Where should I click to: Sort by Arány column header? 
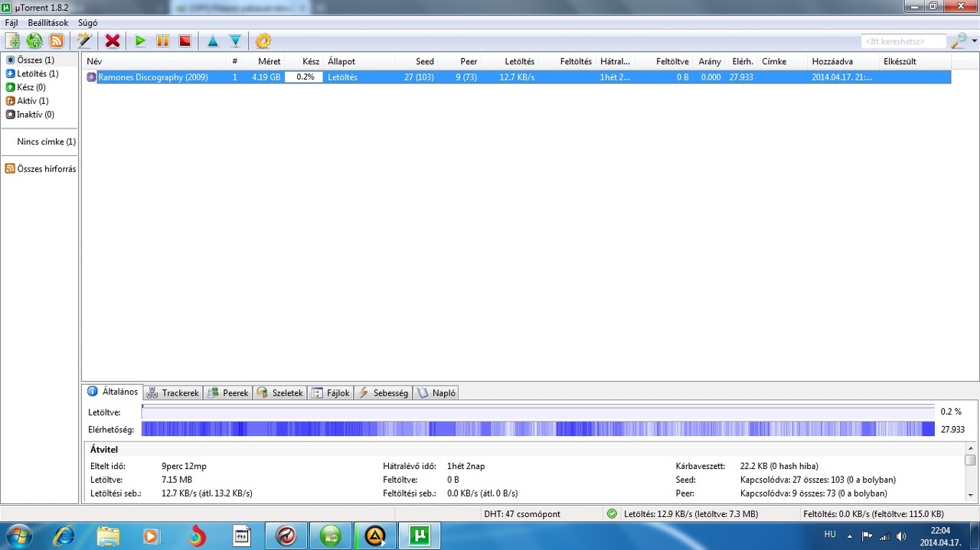point(710,61)
